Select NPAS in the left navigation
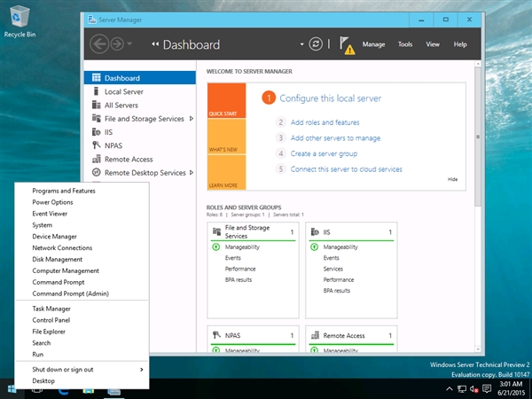The image size is (532, 399). tap(113, 145)
